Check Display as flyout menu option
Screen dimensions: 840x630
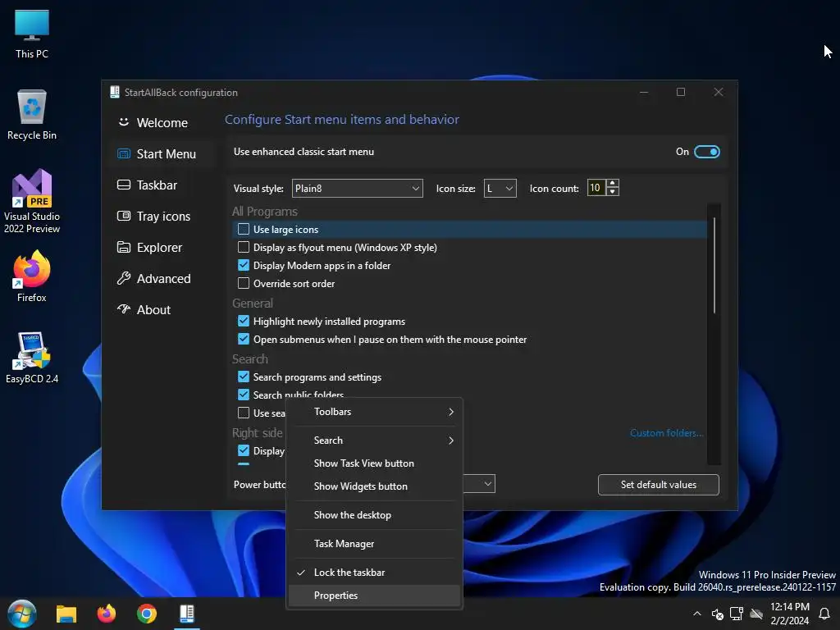click(243, 248)
